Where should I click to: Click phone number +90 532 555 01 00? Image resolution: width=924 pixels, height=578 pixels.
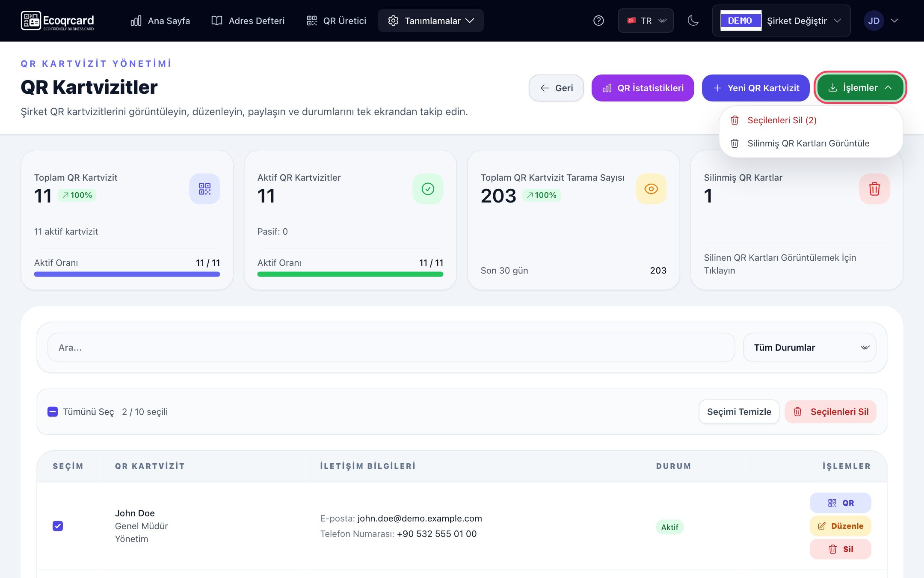pos(437,534)
